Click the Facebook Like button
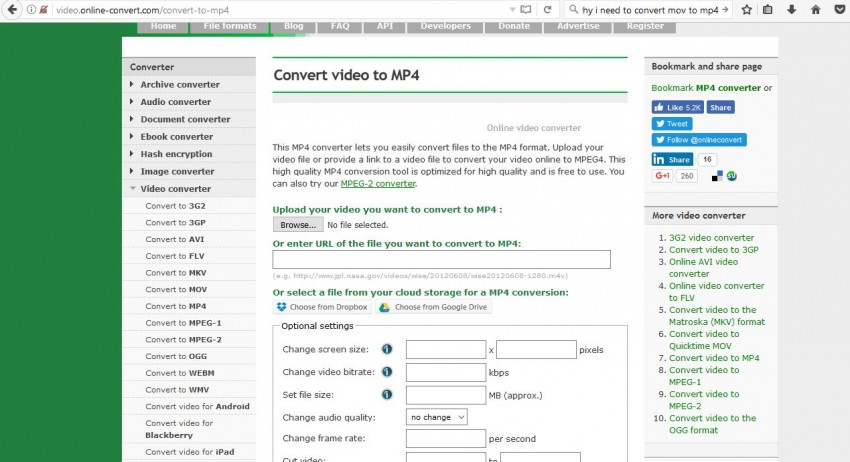The image size is (850, 462). click(677, 107)
